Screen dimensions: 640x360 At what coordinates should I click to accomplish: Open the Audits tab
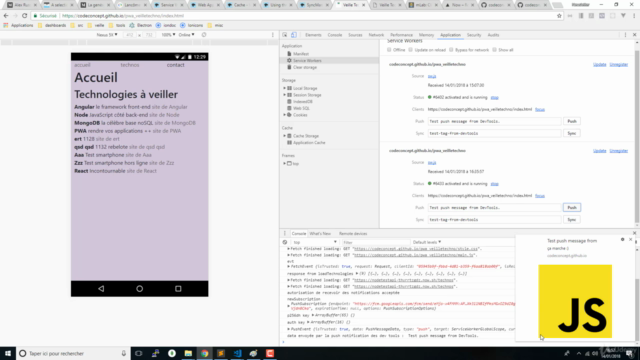[493, 35]
